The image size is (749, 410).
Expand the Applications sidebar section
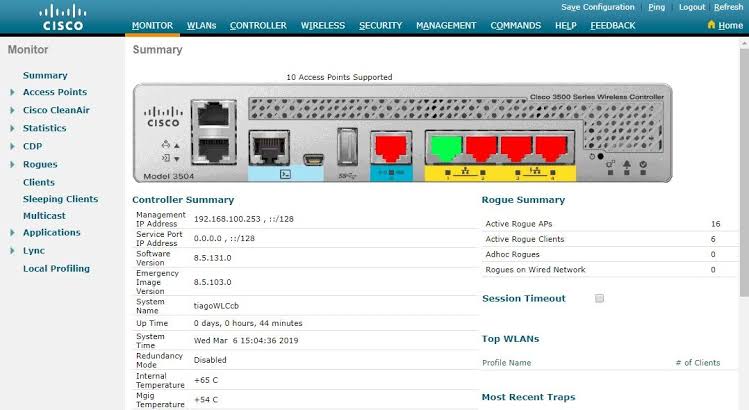click(x=12, y=233)
